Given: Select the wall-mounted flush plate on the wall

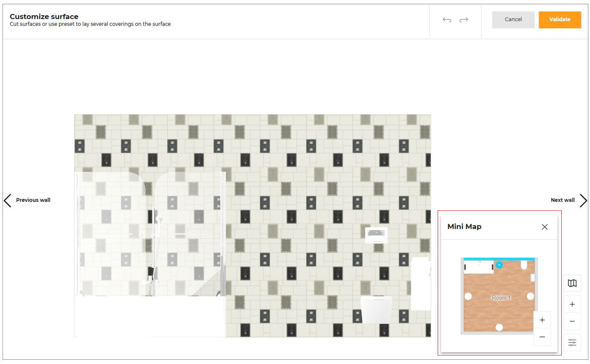Looking at the screenshot, I should (376, 235).
